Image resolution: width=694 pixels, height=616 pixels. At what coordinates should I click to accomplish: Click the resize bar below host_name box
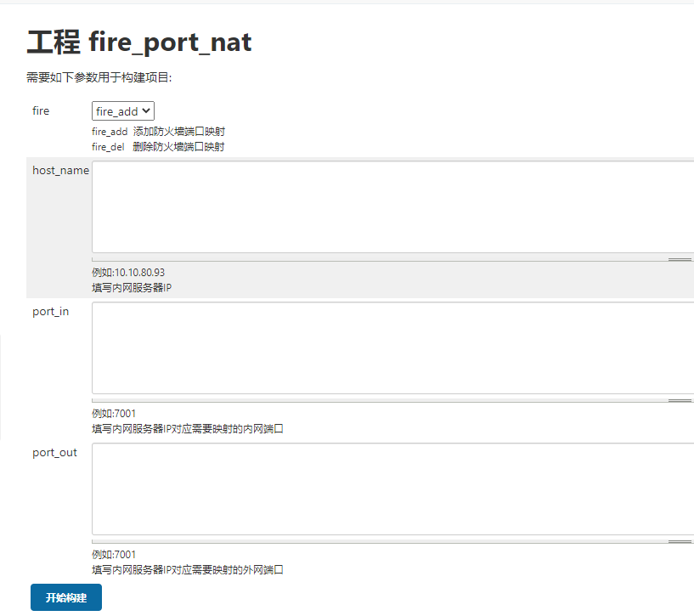tap(392, 259)
